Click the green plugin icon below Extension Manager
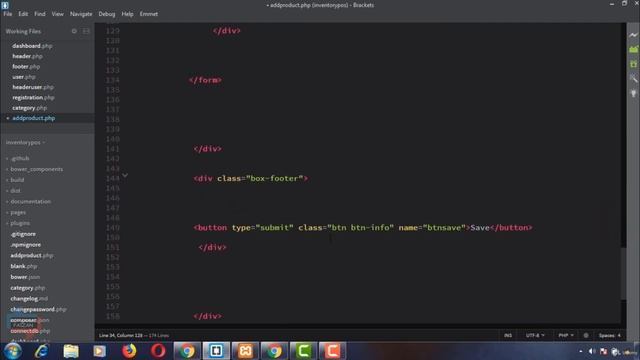The width and height of the screenshot is (640, 360). tap(633, 64)
